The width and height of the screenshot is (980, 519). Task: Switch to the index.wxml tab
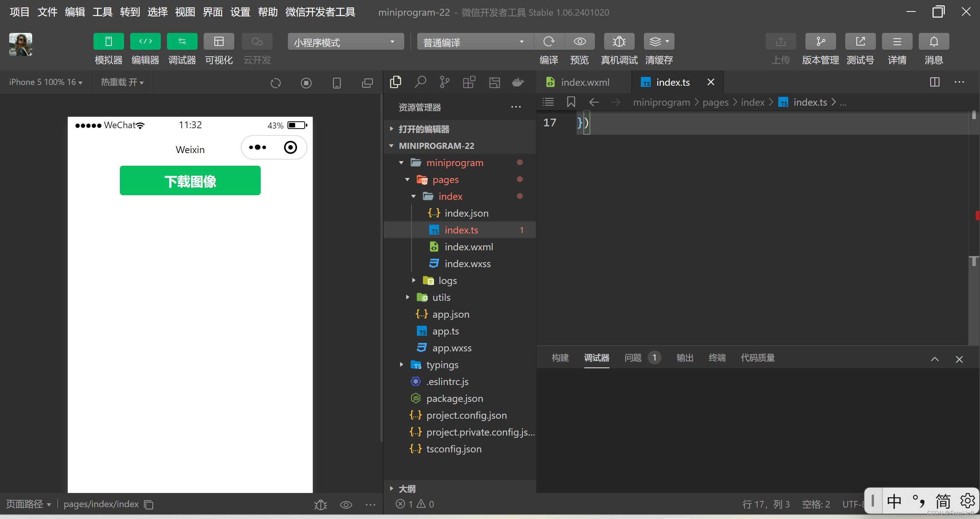click(585, 82)
